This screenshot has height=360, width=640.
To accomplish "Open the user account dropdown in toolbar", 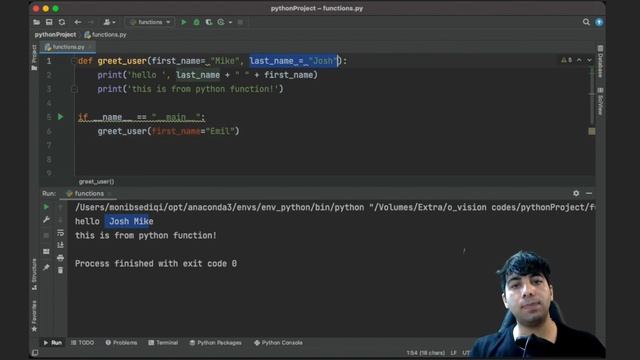I will [x=109, y=22].
